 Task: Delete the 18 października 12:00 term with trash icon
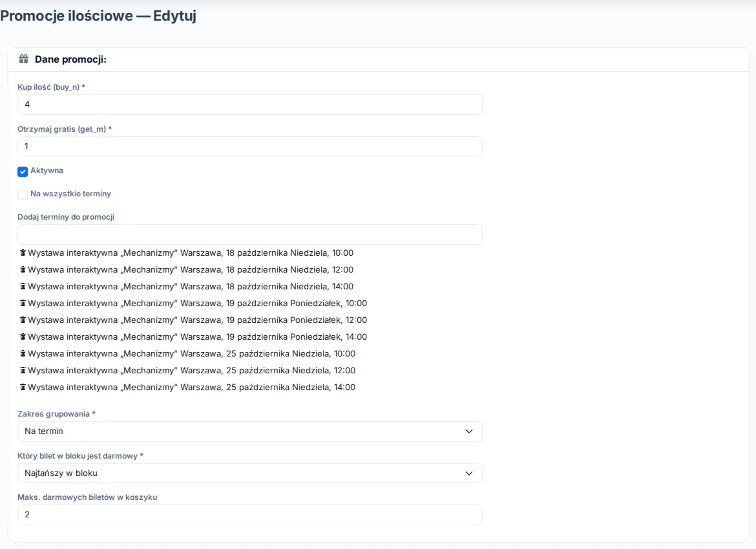23,270
